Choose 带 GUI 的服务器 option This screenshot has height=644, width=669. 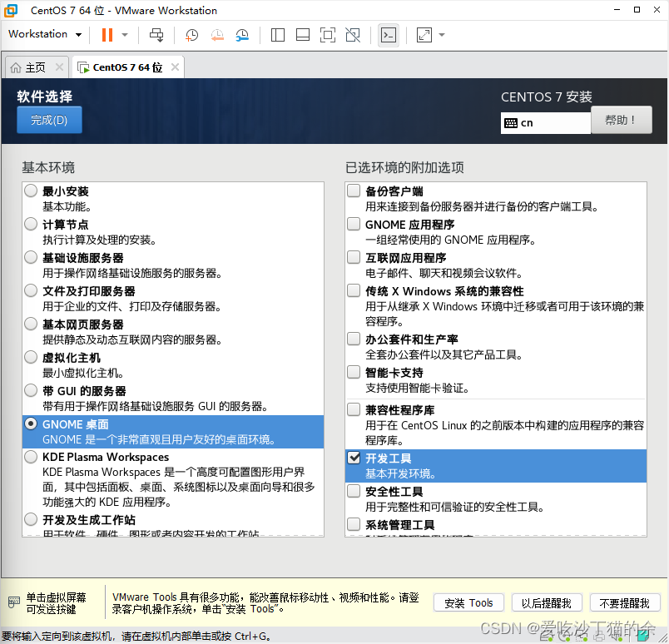pos(31,390)
